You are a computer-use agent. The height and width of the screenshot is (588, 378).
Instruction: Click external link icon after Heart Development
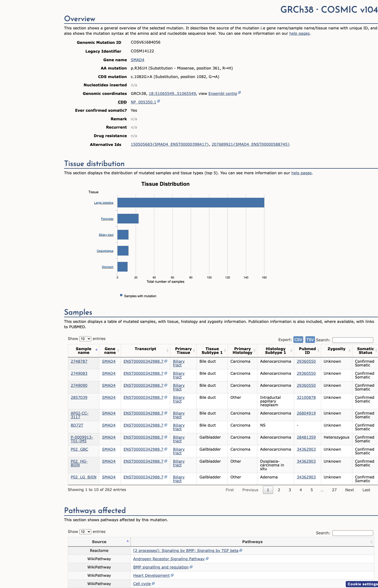coord(172,575)
